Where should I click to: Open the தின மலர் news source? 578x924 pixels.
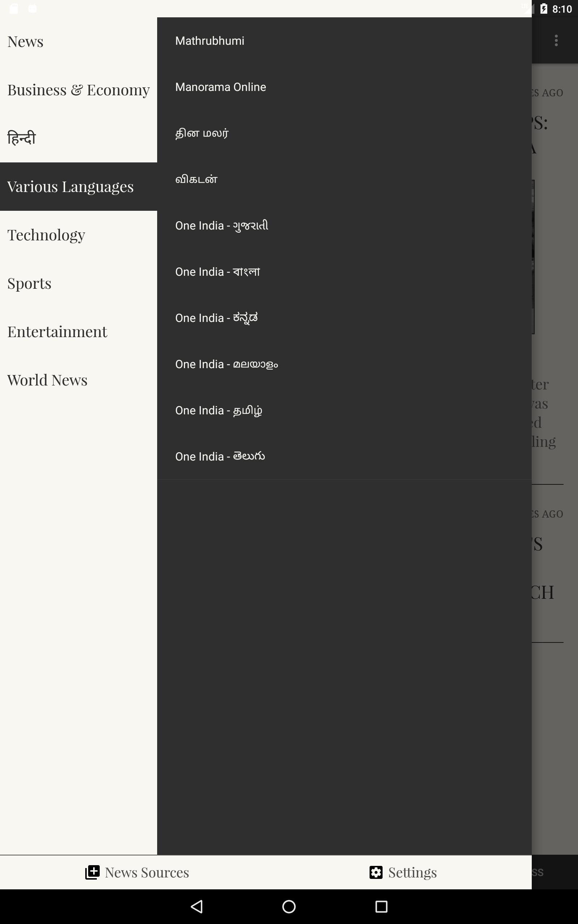click(x=344, y=133)
